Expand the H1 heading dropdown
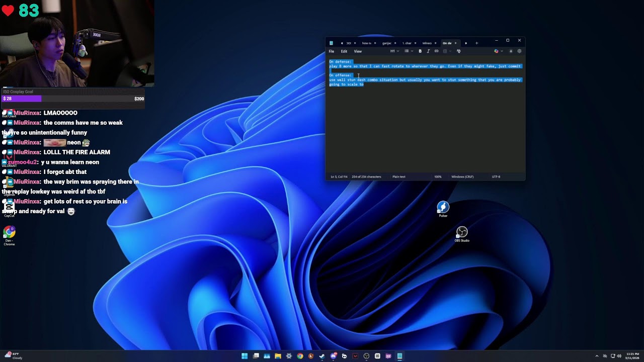 tap(394, 51)
